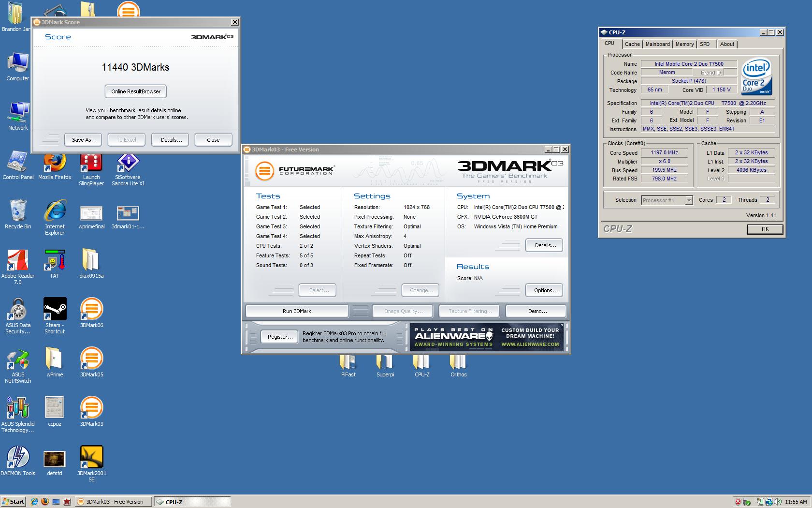Select 3DMark03 taskbar button
The width and height of the screenshot is (812, 508).
114,502
